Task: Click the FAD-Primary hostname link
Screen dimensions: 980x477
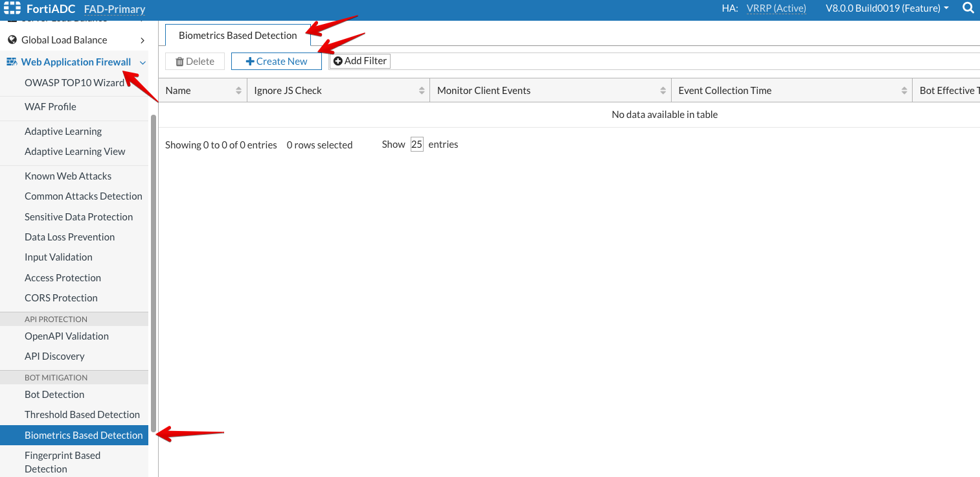Action: [115, 9]
